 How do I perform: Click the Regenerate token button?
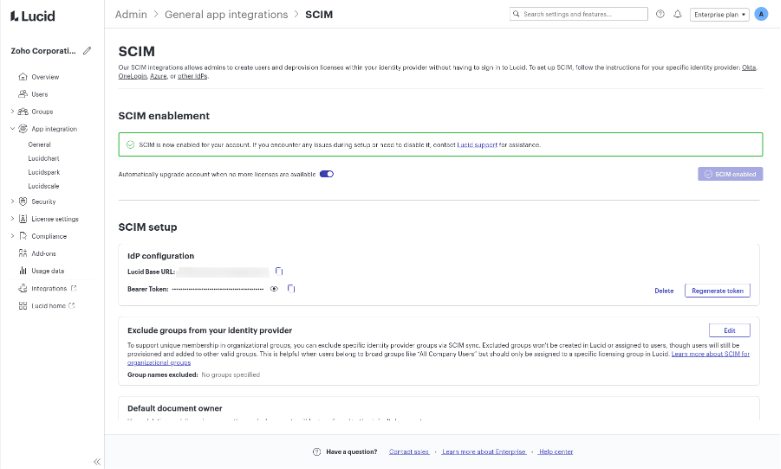717,291
